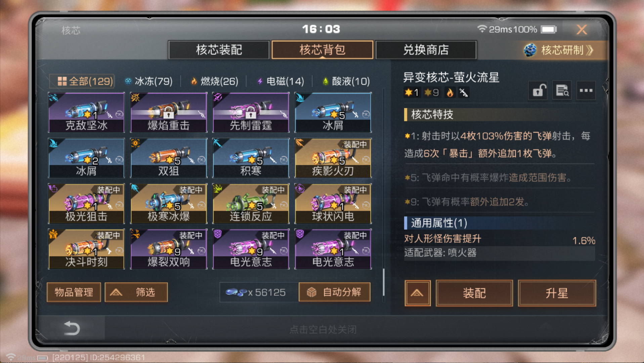Open the core details inspect icon
This screenshot has width=644, height=363.
tap(562, 90)
